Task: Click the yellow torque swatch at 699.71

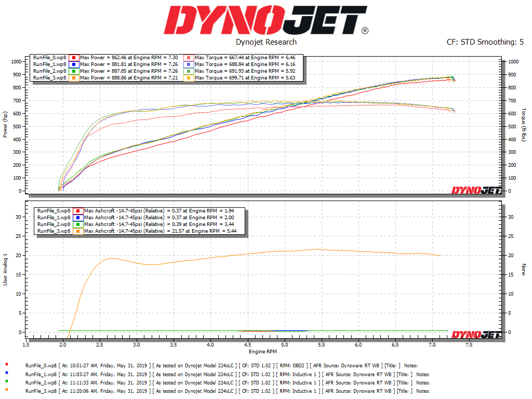Action: (x=189, y=78)
